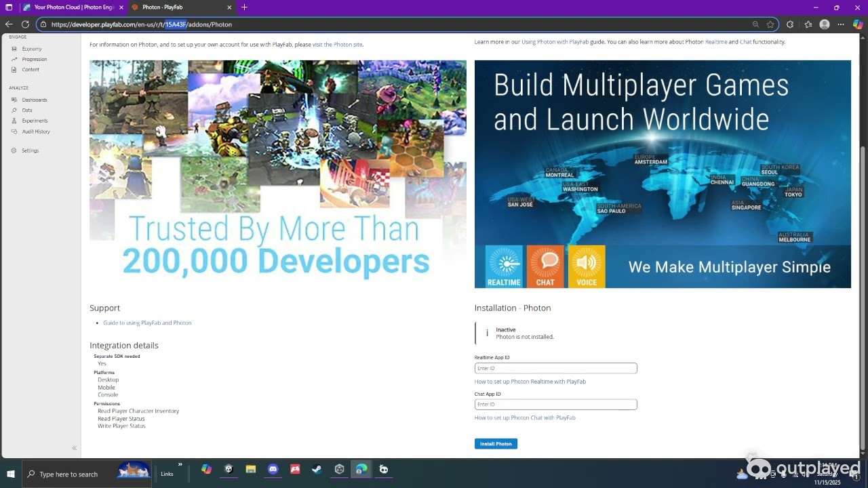Close the 'Photon - PlayFab' tab
Screen dimensions: 868x488
click(229, 7)
